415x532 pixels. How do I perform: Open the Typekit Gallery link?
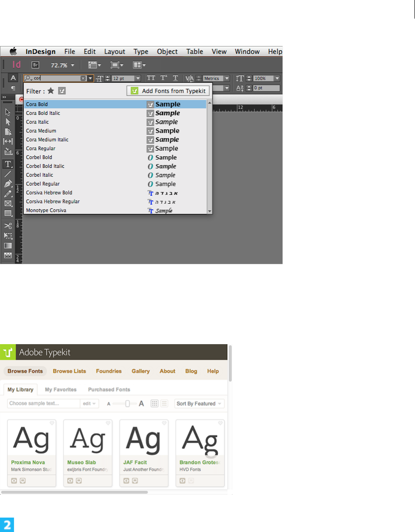[x=141, y=371]
